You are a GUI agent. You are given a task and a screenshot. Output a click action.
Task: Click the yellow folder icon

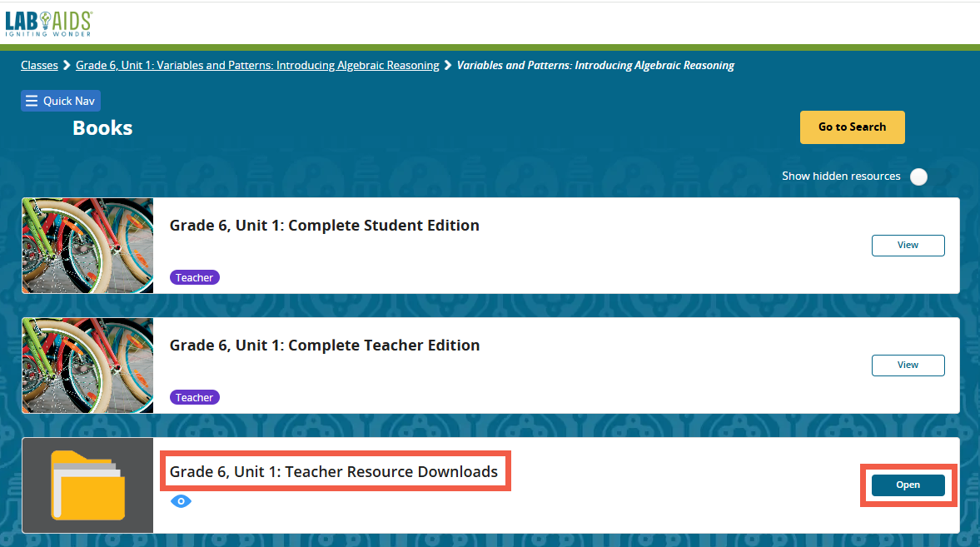[x=87, y=485]
